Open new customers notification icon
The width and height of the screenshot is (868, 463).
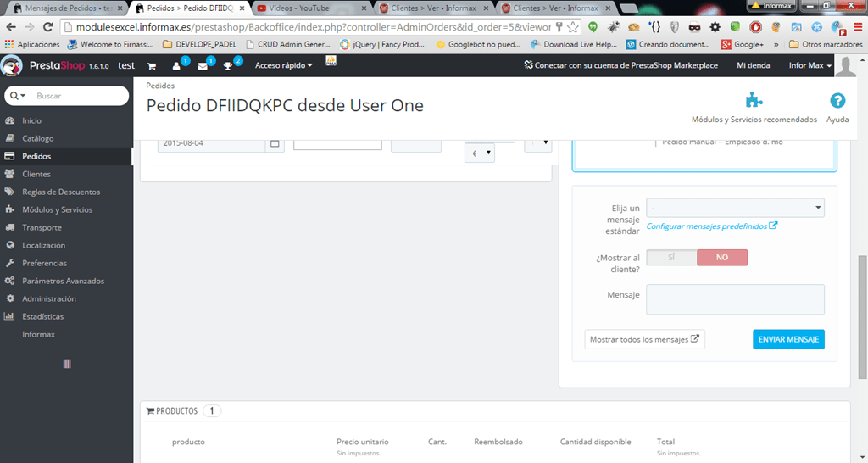[176, 66]
